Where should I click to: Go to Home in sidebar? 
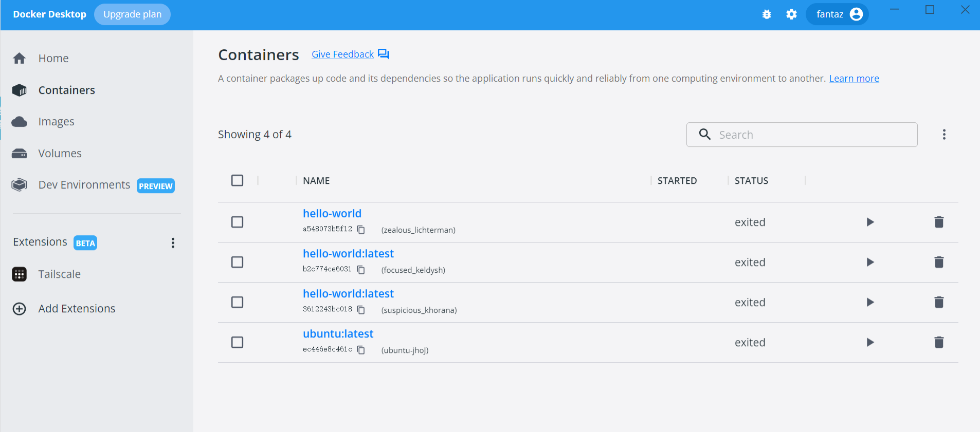tap(53, 59)
